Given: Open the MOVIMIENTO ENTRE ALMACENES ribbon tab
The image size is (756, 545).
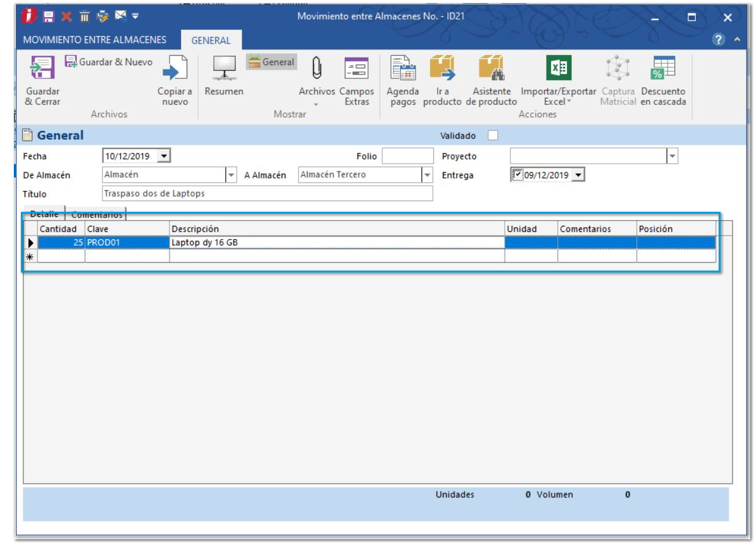Looking at the screenshot, I should pos(95,40).
